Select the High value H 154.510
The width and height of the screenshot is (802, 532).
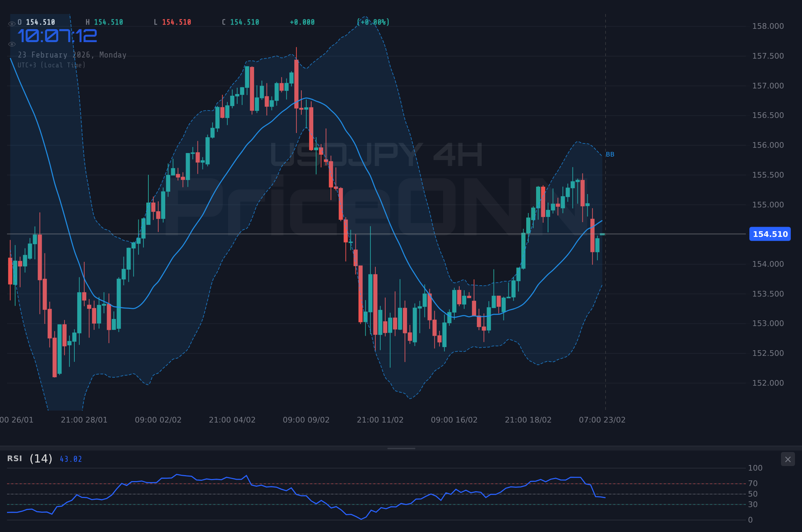click(105, 22)
